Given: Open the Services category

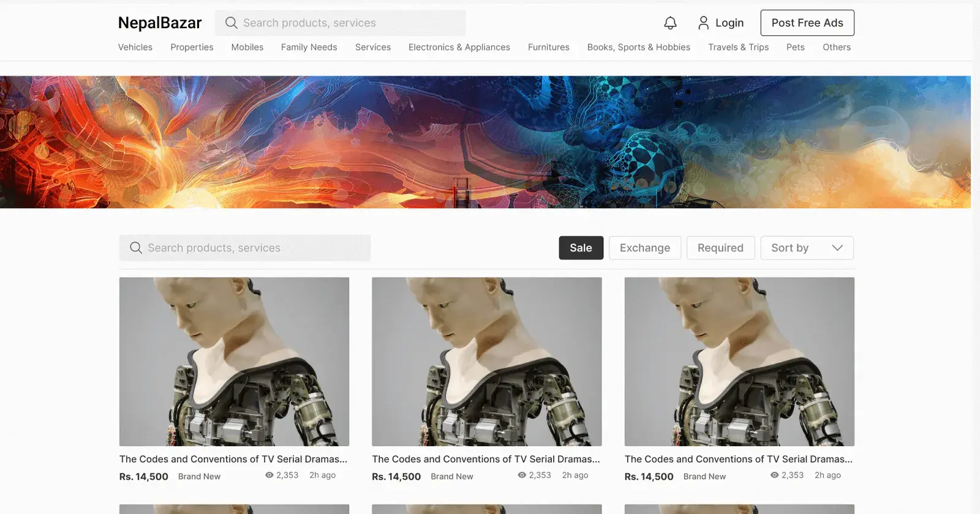Looking at the screenshot, I should [373, 47].
